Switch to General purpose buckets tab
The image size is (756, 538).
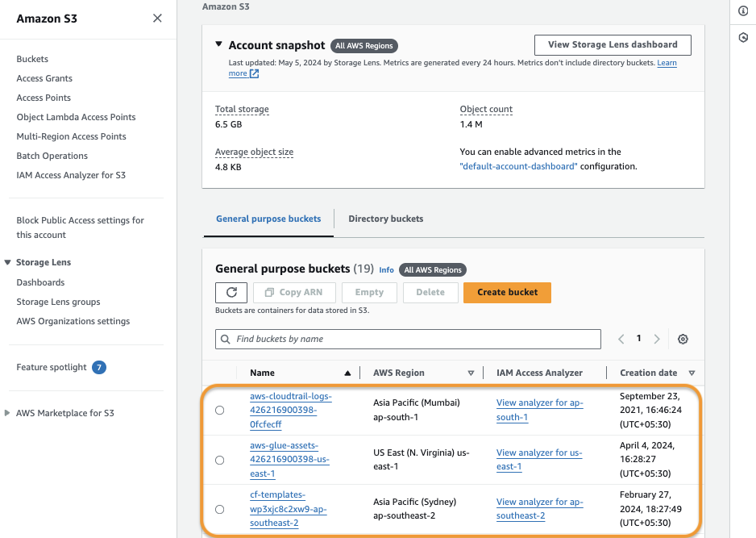tap(268, 219)
